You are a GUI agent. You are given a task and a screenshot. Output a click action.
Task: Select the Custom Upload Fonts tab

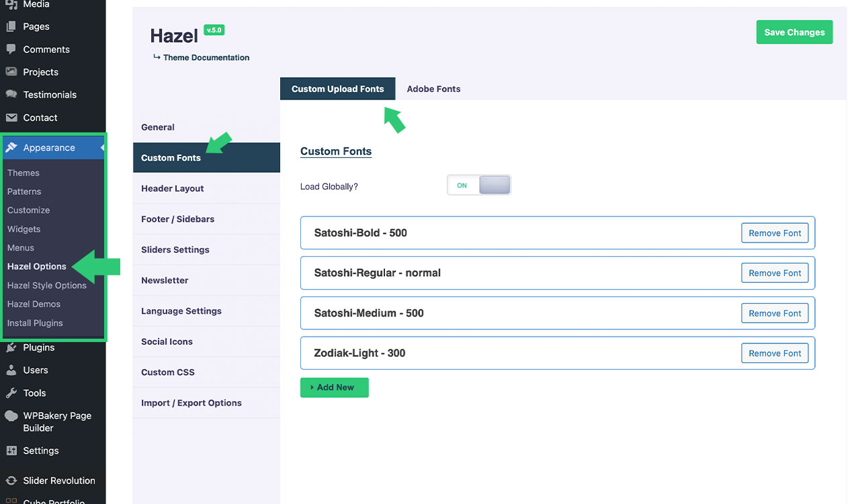click(337, 89)
